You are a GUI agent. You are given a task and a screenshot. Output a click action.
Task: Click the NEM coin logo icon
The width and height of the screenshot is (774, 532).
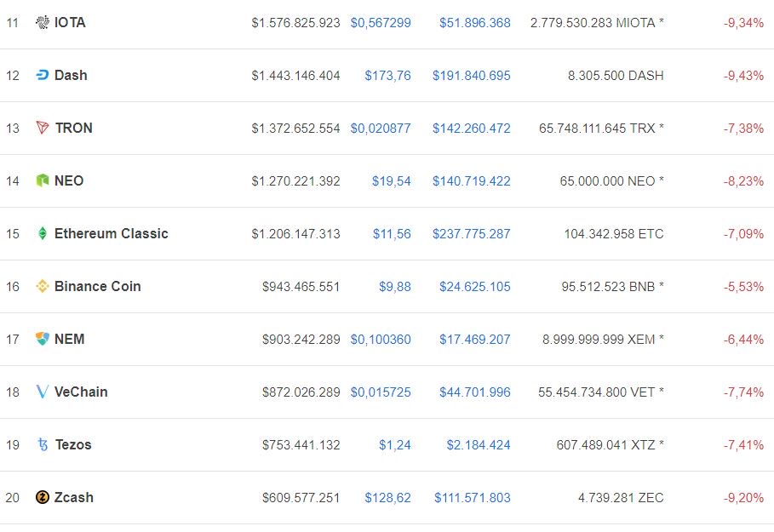[x=43, y=339]
